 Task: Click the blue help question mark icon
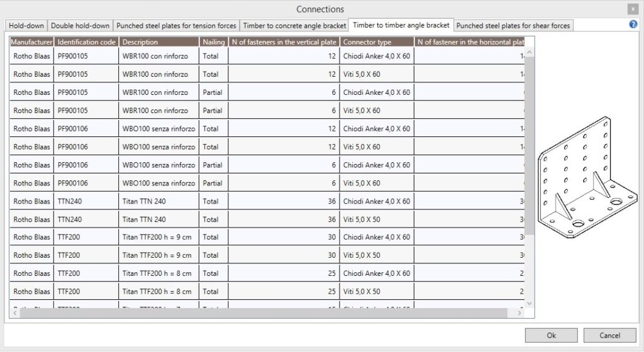633,25
